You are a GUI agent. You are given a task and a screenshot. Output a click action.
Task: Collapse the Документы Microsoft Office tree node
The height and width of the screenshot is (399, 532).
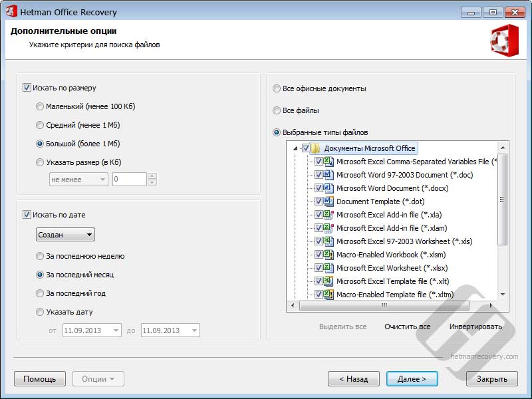pos(295,148)
